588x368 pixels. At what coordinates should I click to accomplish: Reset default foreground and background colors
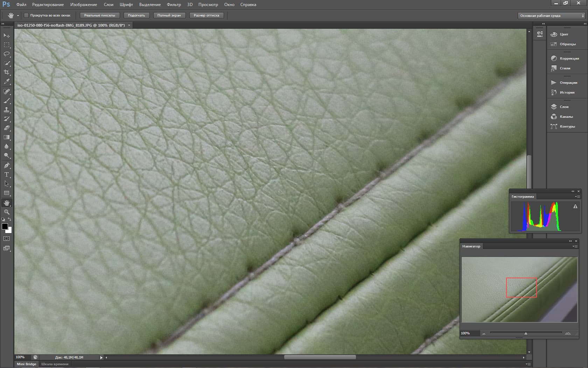click(3, 219)
